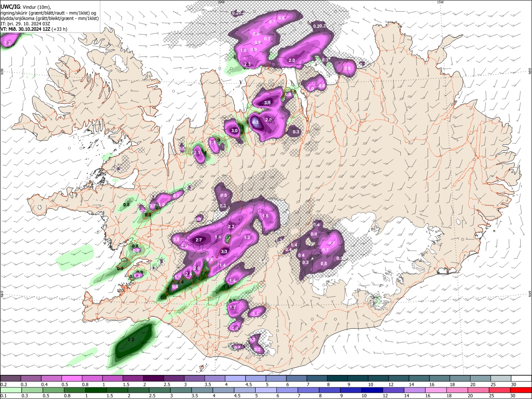Click the 3.5 snowfall value on the map
532x399 pixels.
(267, 103)
